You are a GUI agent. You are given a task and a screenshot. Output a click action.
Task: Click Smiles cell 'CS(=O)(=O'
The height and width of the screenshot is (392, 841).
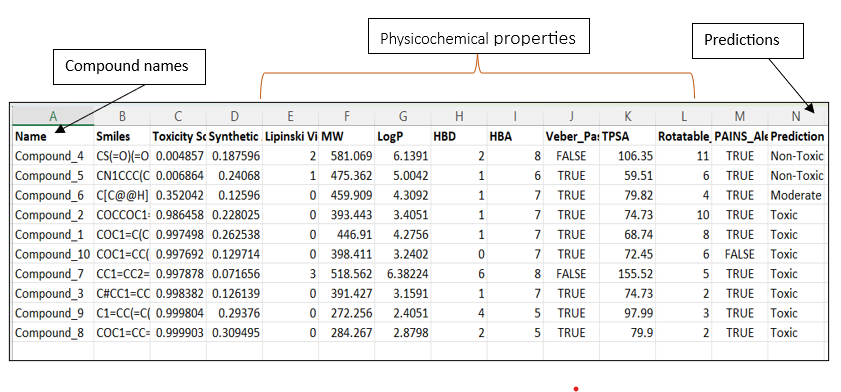pos(122,156)
